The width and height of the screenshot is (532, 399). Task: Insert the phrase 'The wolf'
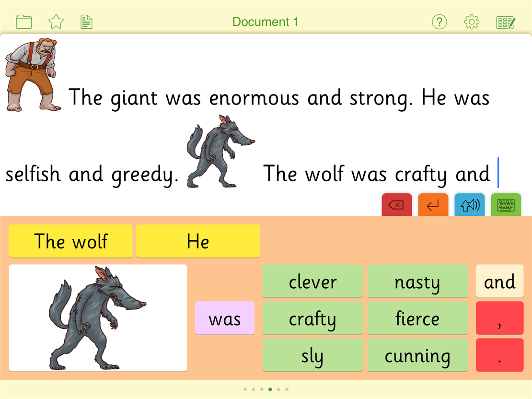coord(70,241)
